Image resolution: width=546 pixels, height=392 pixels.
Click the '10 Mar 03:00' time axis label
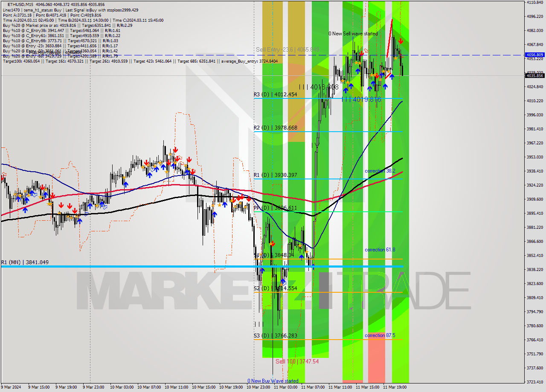[x=122, y=387]
